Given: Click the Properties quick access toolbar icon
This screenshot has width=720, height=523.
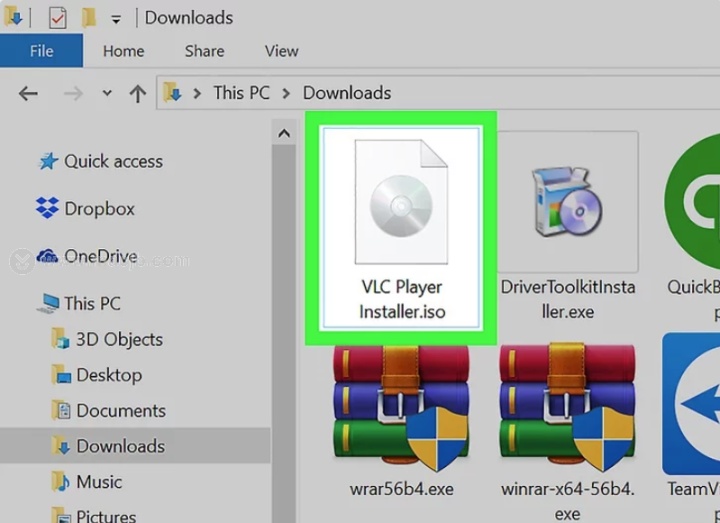Looking at the screenshot, I should pos(57,18).
